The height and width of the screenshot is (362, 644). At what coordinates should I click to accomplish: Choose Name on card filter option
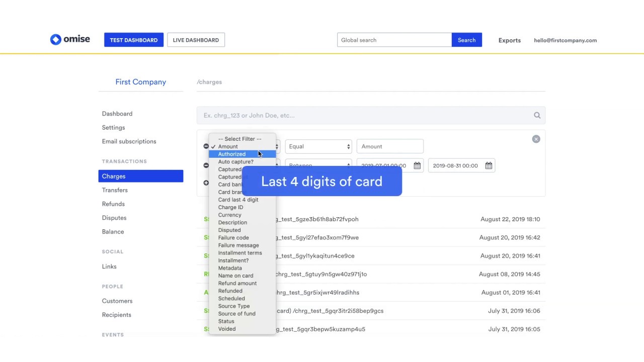click(x=243, y=276)
